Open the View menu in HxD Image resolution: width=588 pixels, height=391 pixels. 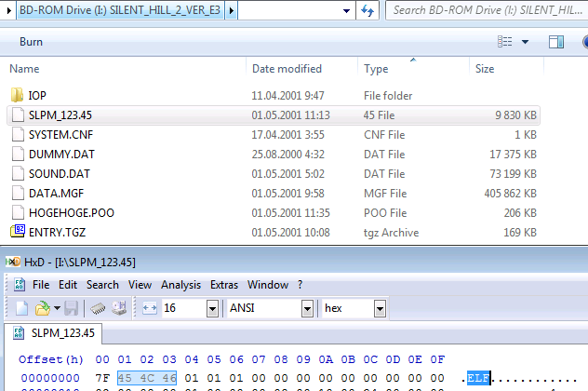pos(140,285)
